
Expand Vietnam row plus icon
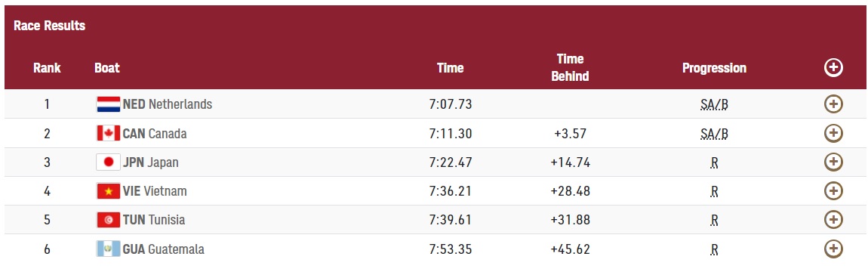833,191
